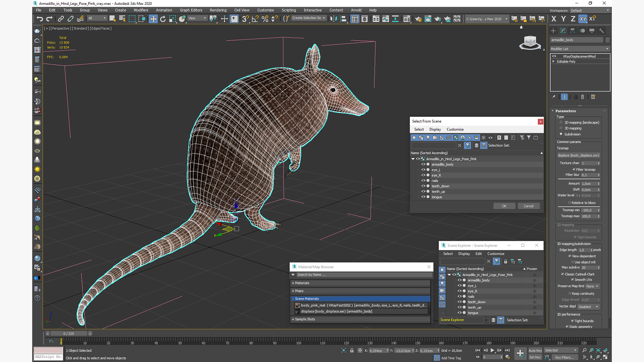Image resolution: width=644 pixels, height=362 pixels.
Task: Select the Subdivision radio button
Action: coord(561,134)
